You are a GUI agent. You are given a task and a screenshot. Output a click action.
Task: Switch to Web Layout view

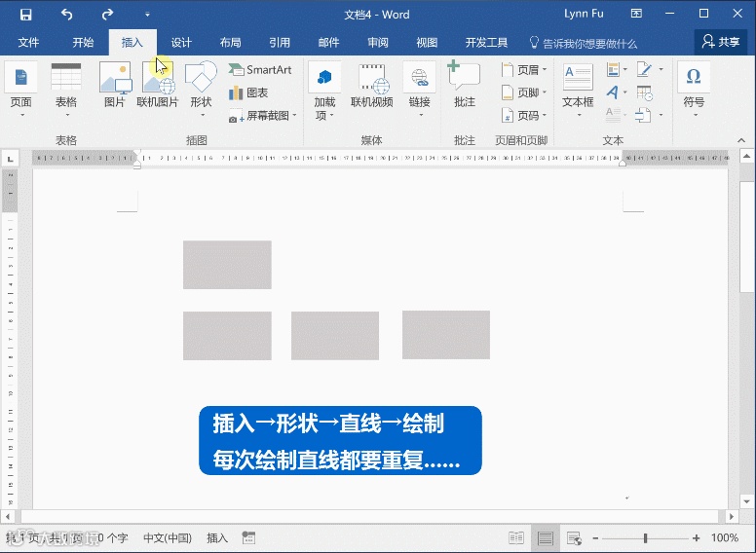pyautogui.click(x=574, y=538)
